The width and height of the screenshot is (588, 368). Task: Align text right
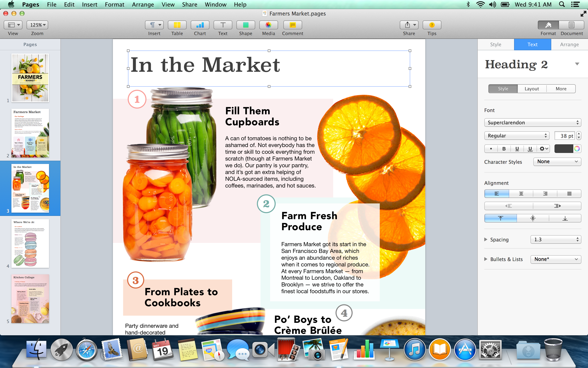coord(545,194)
